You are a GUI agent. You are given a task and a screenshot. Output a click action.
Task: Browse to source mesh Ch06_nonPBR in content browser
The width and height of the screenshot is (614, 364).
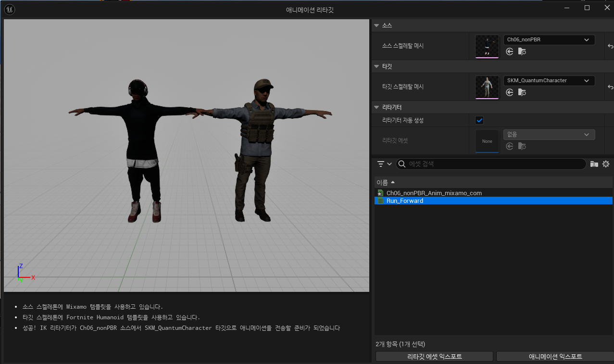coord(522,51)
